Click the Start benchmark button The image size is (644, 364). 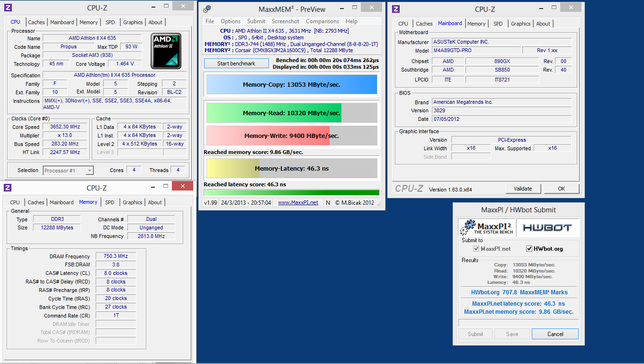(x=236, y=64)
